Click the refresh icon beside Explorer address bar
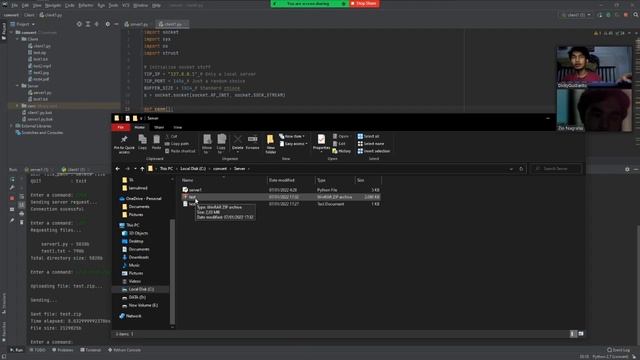This screenshot has width=640, height=360. [x=521, y=169]
